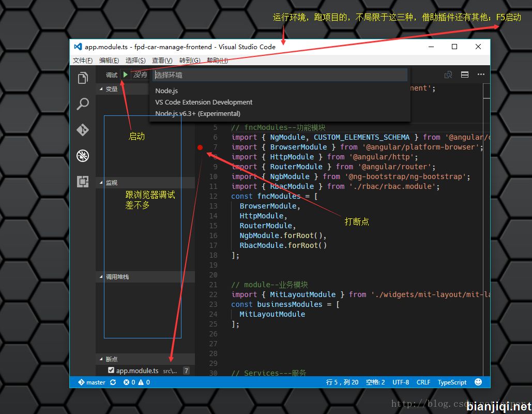
Task: Click the text 'const fncModules' on line 12
Action: pyautogui.click(x=266, y=196)
